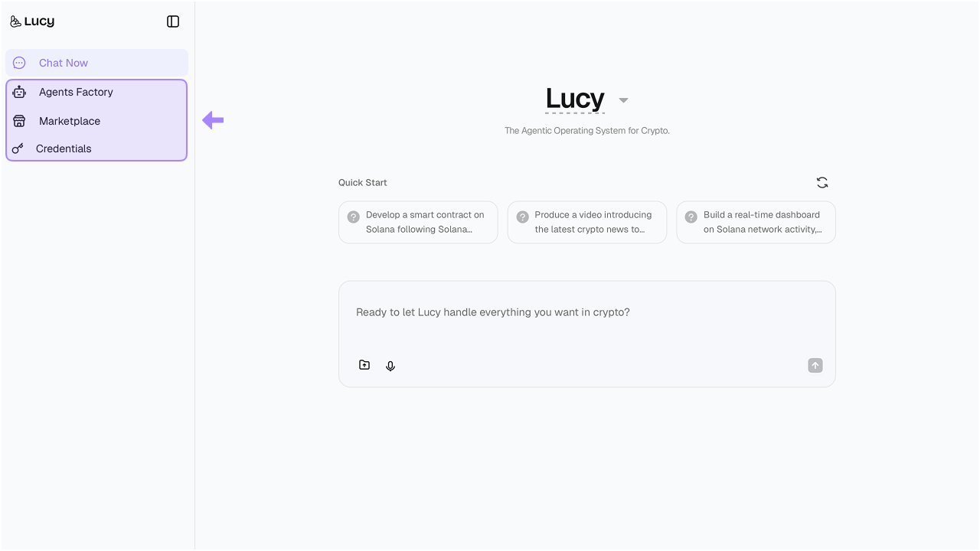This screenshot has height=551, width=980.
Task: Open the Chat Now menu item
Action: pos(96,63)
